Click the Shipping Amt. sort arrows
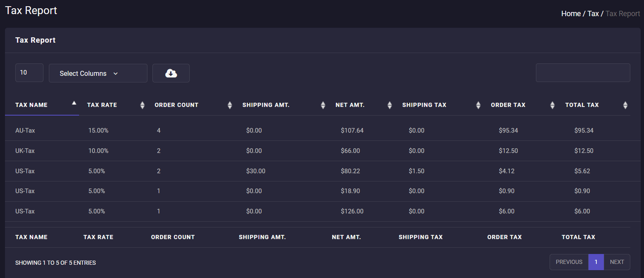Image resolution: width=644 pixels, height=278 pixels. coord(323,105)
